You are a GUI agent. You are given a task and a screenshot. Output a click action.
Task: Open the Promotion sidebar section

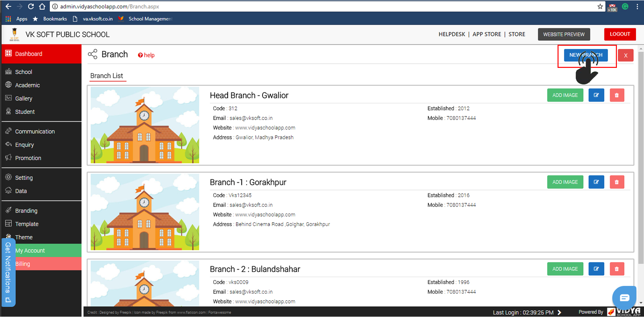tap(41, 158)
